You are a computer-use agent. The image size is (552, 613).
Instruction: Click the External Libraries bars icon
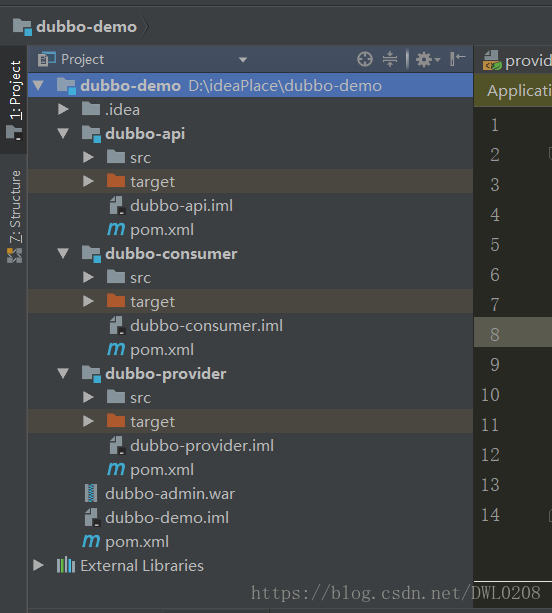66,565
